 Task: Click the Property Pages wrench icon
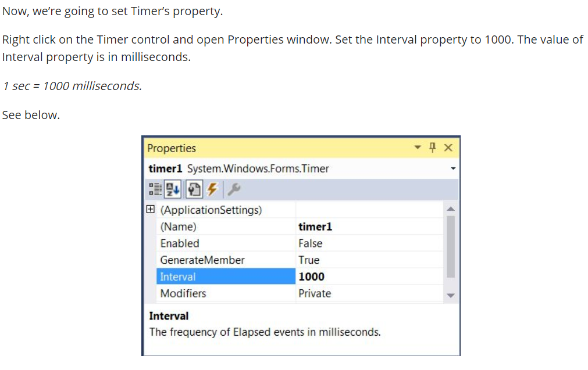(x=233, y=189)
